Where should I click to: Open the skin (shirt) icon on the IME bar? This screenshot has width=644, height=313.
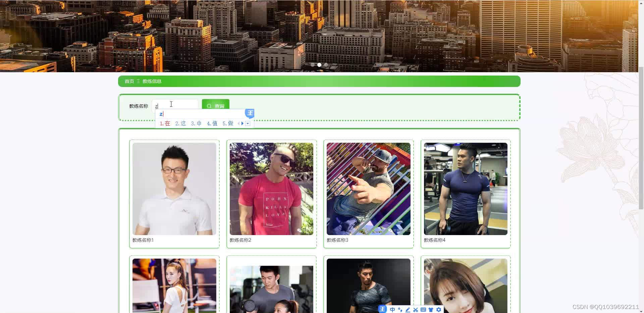[431, 310]
